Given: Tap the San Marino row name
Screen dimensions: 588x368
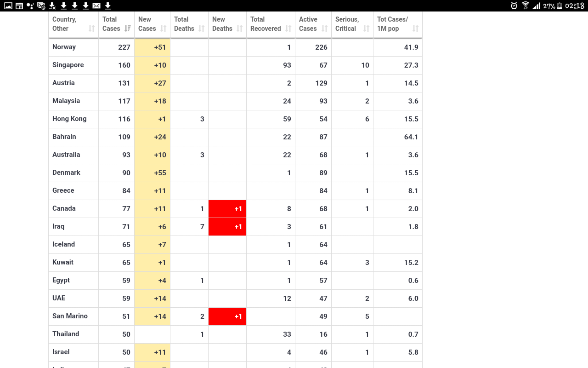Looking at the screenshot, I should click(70, 316).
